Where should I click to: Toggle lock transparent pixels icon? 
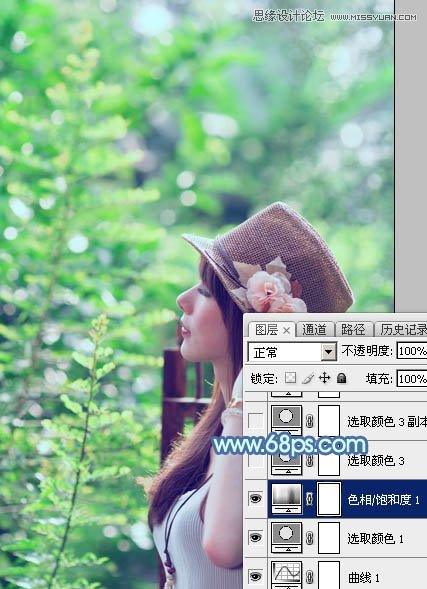(x=291, y=378)
